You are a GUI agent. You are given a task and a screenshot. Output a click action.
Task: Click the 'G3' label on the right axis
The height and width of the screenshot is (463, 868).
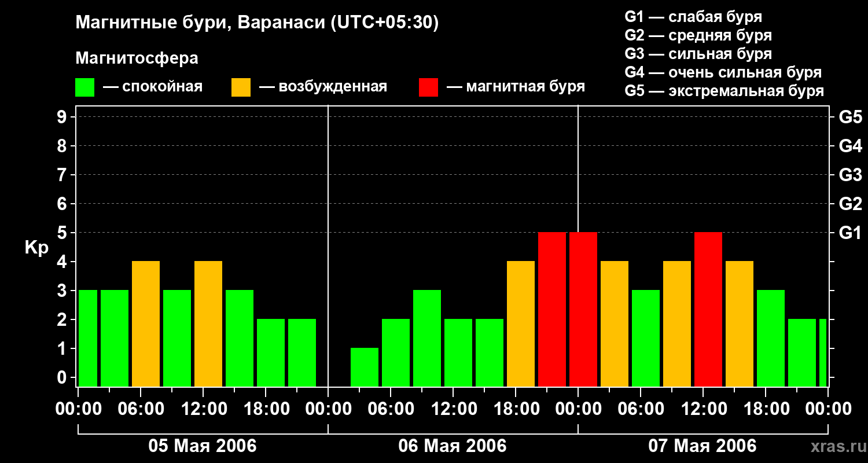[850, 175]
